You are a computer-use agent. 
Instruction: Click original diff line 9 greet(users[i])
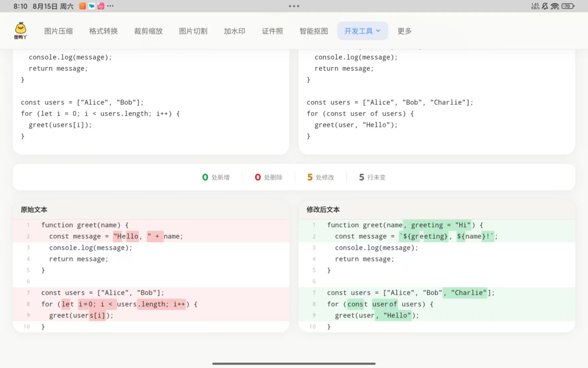(x=151, y=315)
